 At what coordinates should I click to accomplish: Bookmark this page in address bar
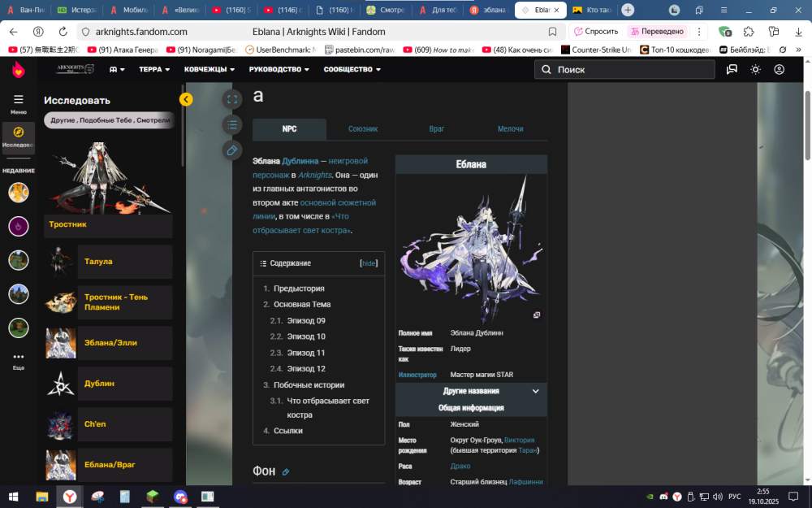click(x=552, y=32)
